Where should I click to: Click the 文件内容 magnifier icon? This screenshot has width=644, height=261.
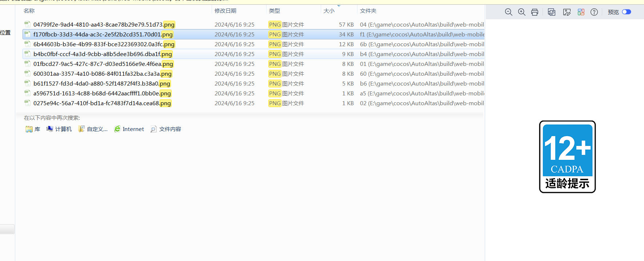[154, 129]
